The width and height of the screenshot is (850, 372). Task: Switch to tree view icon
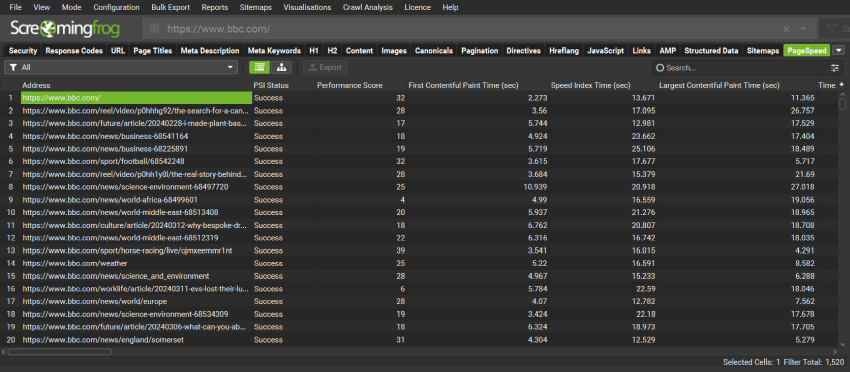tap(281, 68)
